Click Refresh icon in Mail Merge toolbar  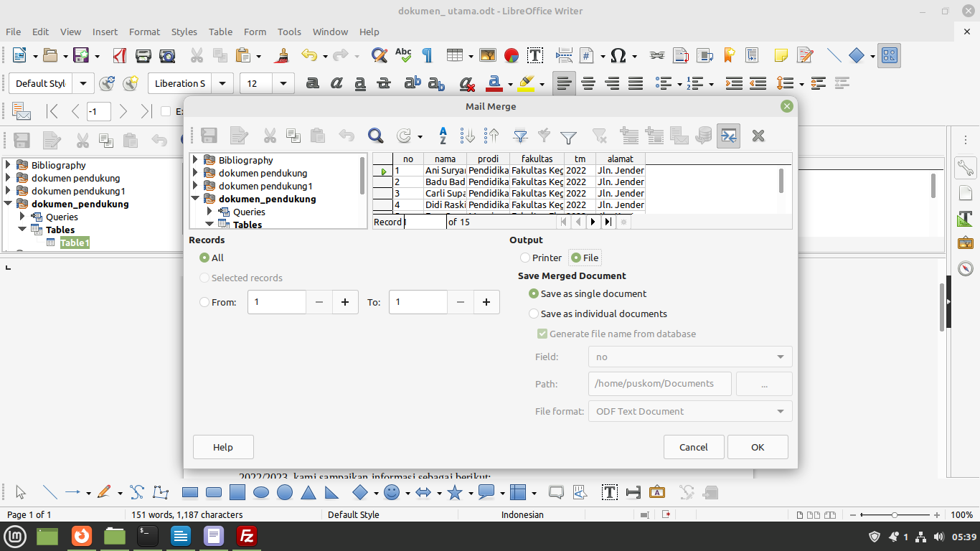coord(405,136)
